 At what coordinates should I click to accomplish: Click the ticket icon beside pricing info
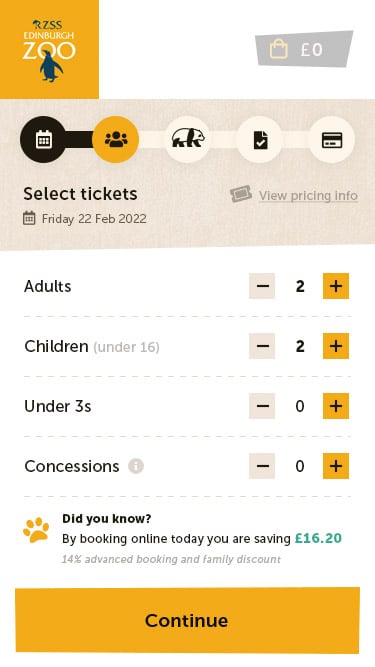pos(241,194)
